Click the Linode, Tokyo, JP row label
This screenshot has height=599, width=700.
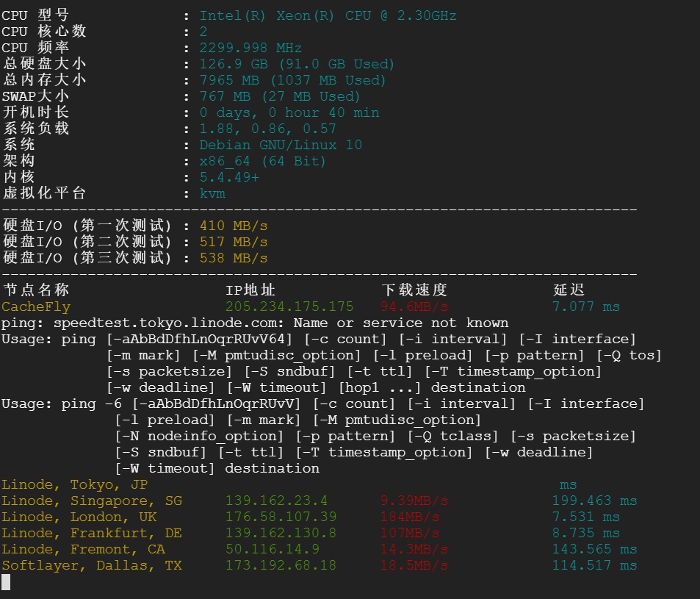click(x=75, y=484)
